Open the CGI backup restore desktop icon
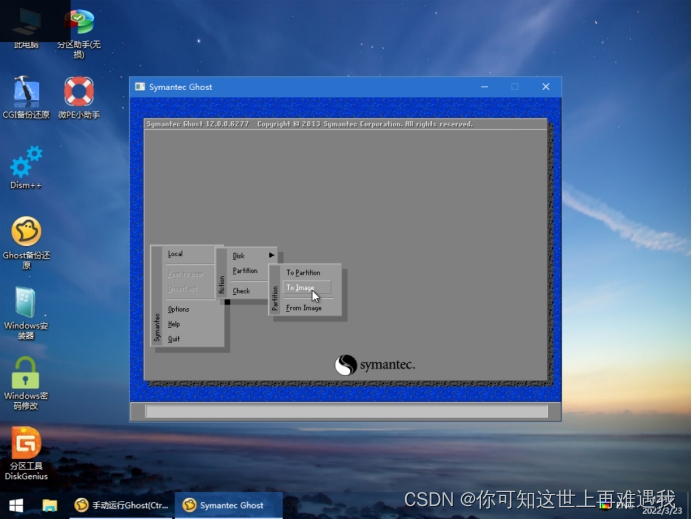The height and width of the screenshot is (519, 692). (x=26, y=97)
